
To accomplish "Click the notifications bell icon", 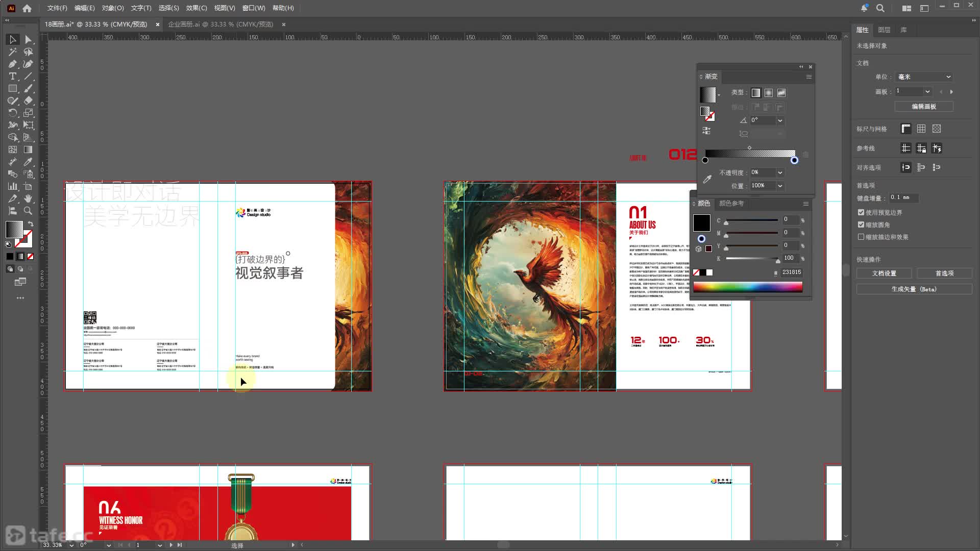I will (864, 8).
